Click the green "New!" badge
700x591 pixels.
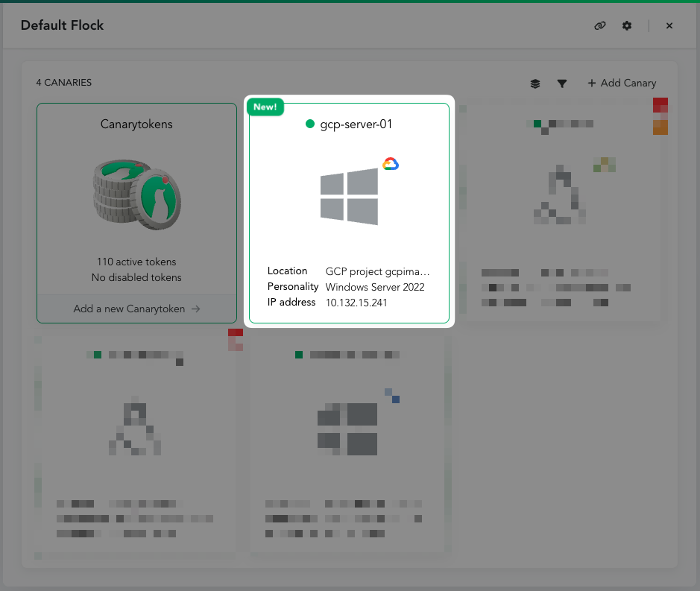265,107
